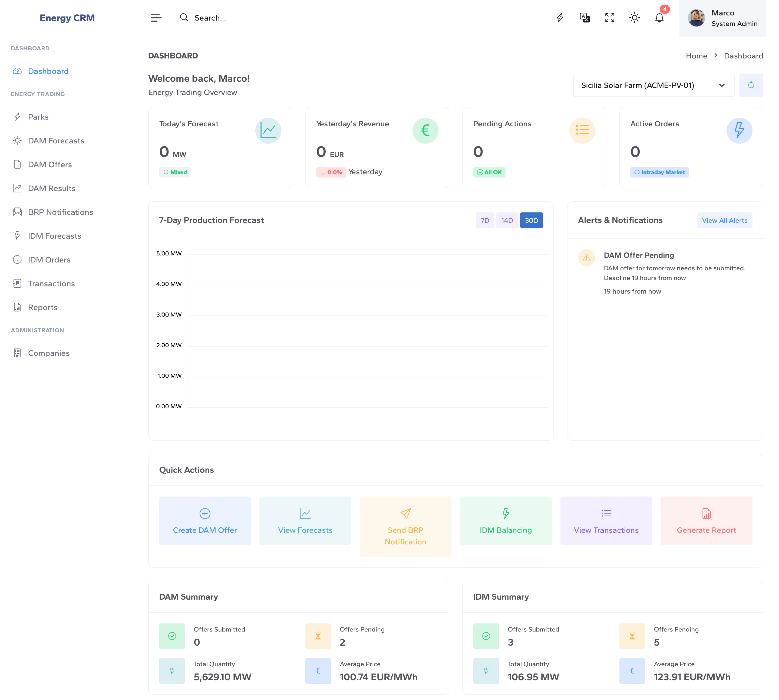Toggle fullscreen mode icon

point(609,18)
